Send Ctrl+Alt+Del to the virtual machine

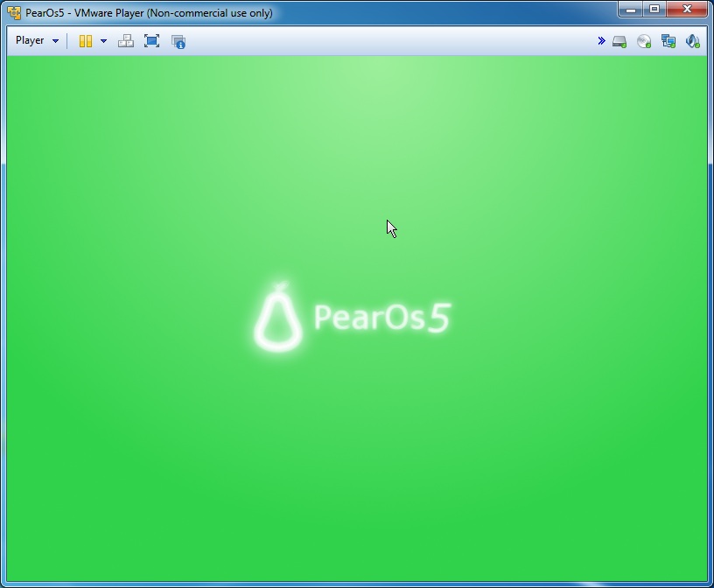point(126,41)
